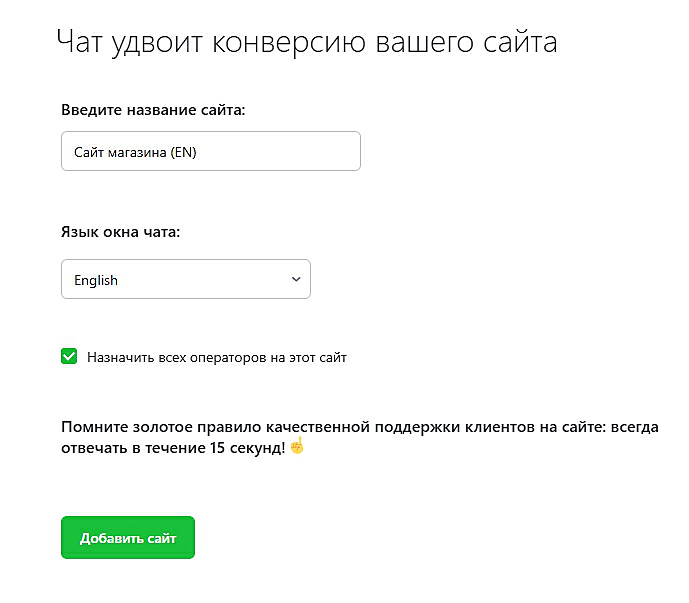Open the chat window language dropdown
689x603 pixels.
[x=185, y=280]
